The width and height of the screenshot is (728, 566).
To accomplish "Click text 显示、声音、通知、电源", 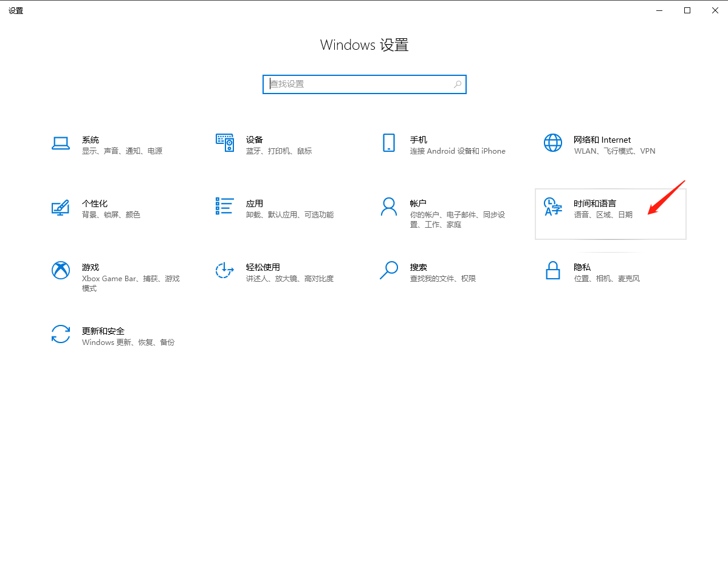I will 122,151.
